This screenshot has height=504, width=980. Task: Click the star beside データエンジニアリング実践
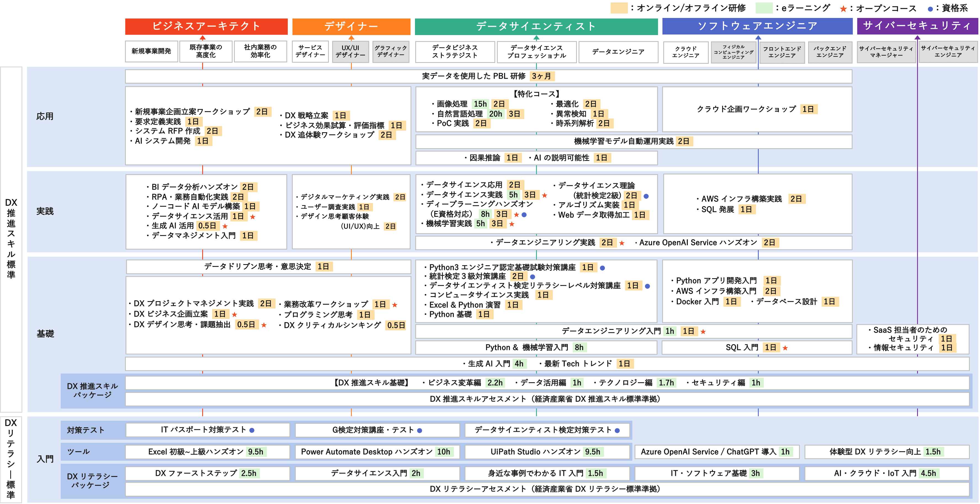tap(622, 243)
